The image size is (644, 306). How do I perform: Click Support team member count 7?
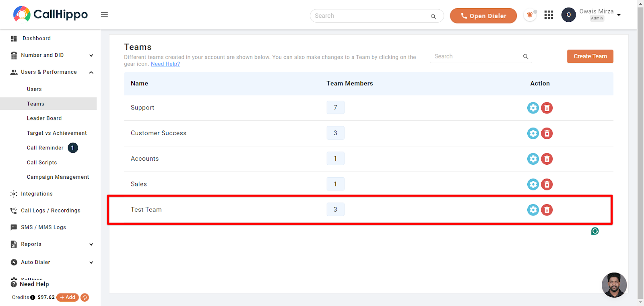point(335,108)
